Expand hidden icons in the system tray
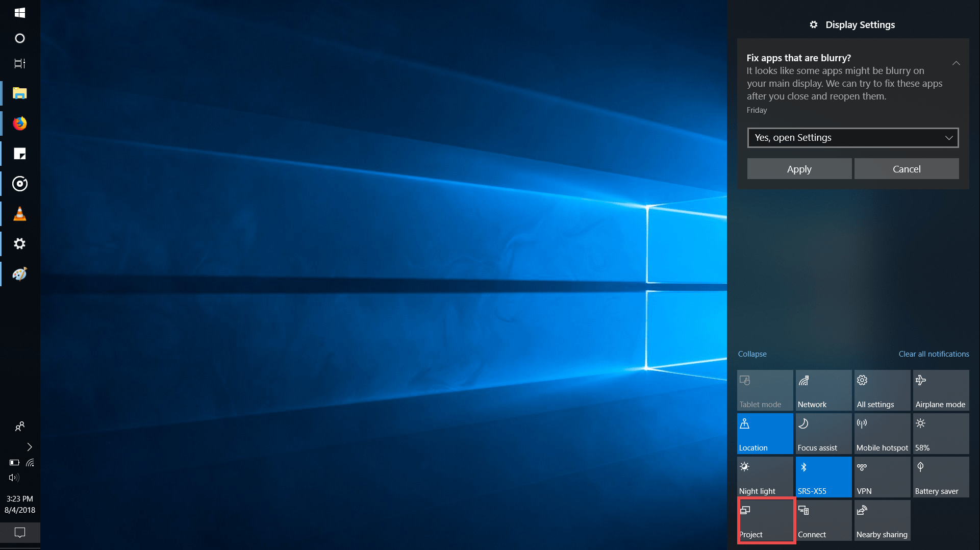Image resolution: width=980 pixels, height=550 pixels. pyautogui.click(x=29, y=447)
